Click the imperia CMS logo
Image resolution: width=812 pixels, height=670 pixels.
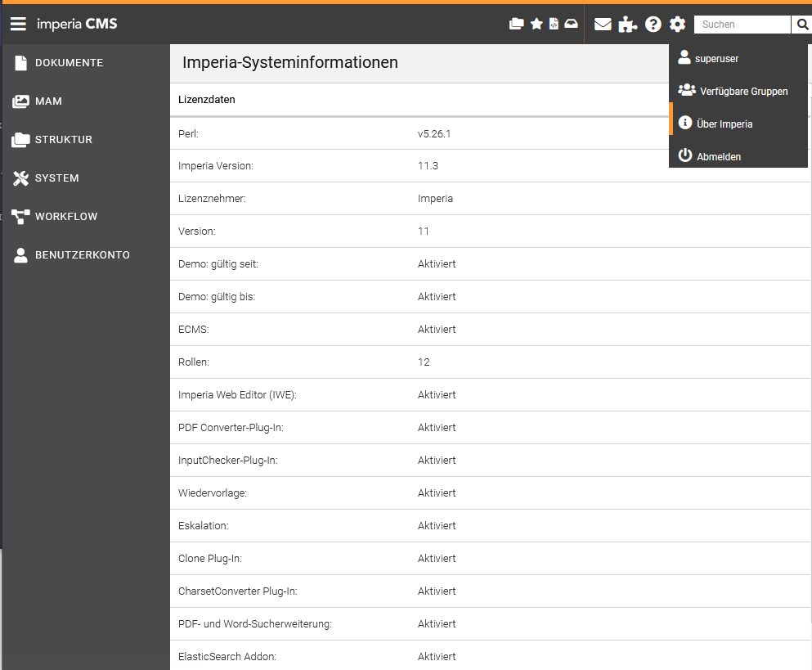click(77, 24)
